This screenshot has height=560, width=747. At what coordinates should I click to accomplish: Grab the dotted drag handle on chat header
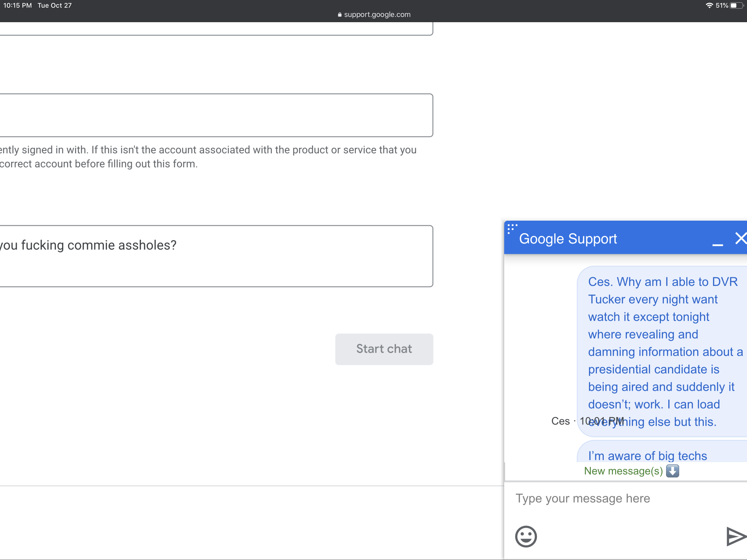[512, 228]
